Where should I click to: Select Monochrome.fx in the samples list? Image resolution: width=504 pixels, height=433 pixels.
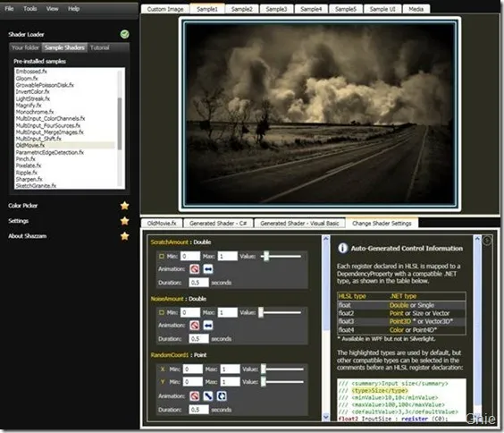[x=34, y=112]
